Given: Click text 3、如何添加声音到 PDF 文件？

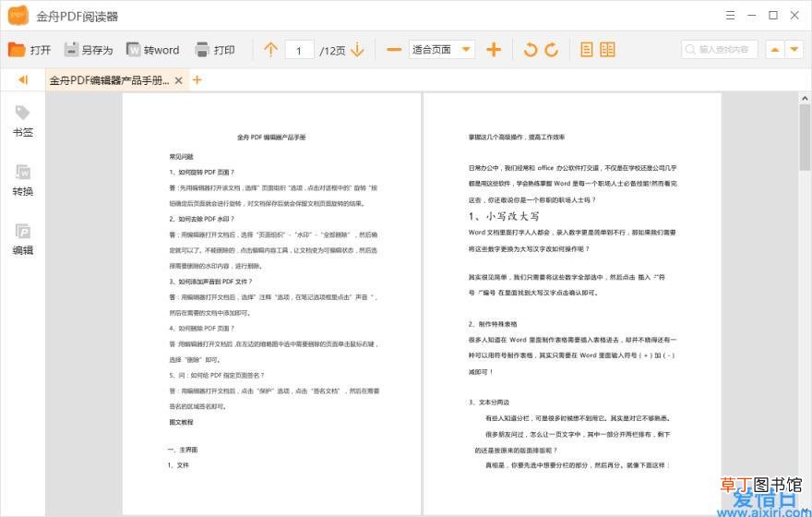Looking at the screenshot, I should 210,282.
